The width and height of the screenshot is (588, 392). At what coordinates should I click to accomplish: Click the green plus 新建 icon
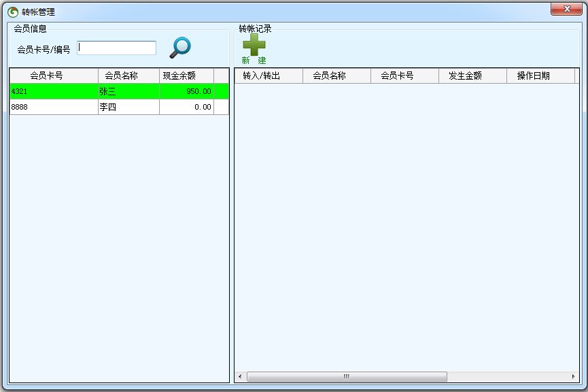[254, 49]
